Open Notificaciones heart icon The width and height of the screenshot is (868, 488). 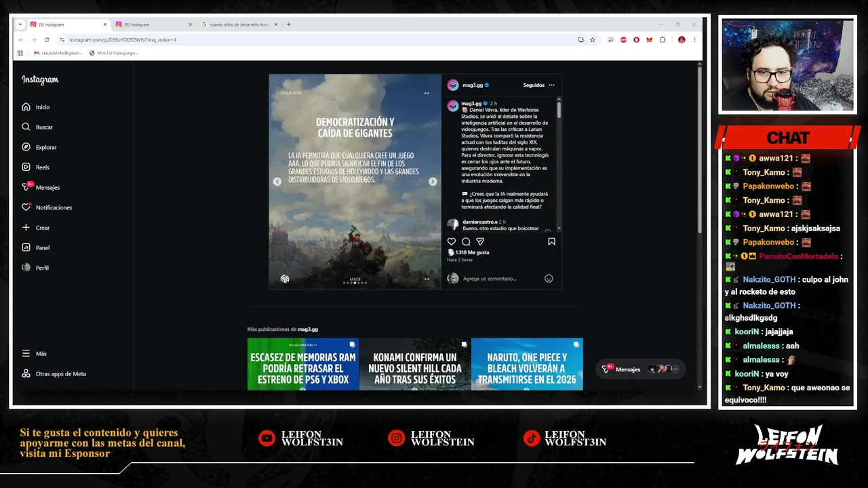coord(26,207)
